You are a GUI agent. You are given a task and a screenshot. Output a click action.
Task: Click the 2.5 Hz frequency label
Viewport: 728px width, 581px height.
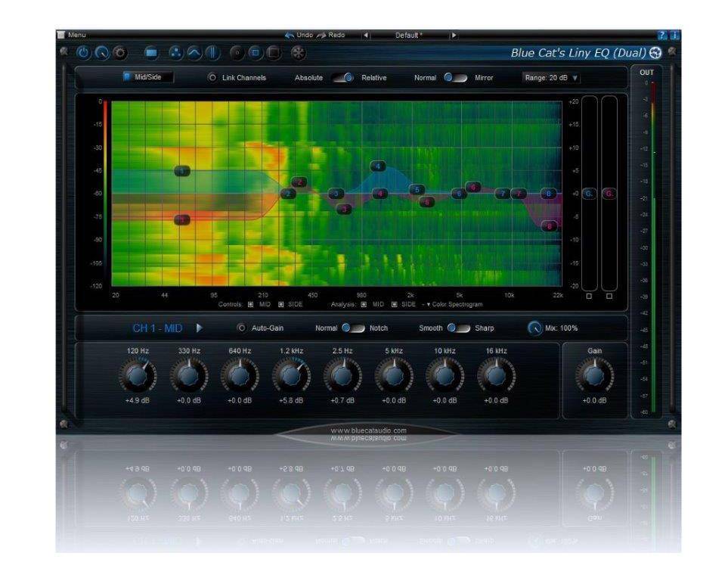(342, 351)
